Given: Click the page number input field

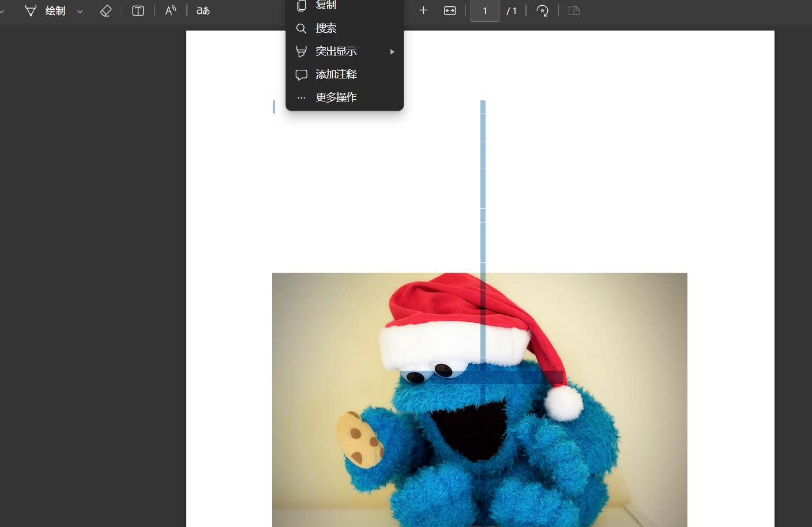Looking at the screenshot, I should (485, 10).
